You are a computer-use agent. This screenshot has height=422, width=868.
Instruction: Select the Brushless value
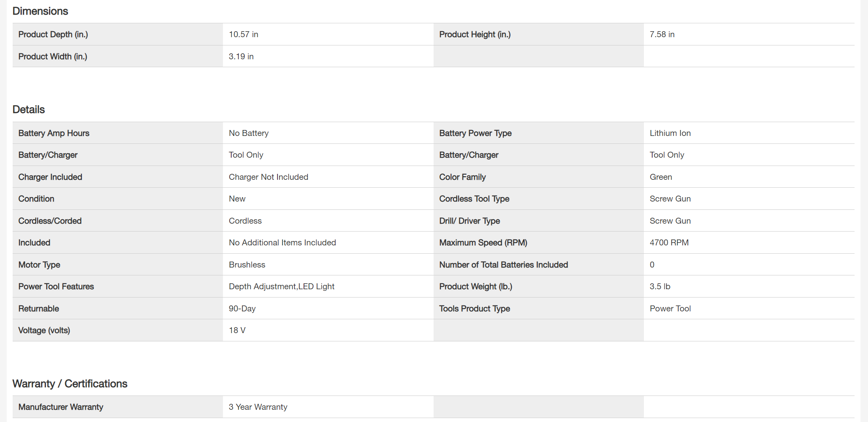tap(247, 265)
